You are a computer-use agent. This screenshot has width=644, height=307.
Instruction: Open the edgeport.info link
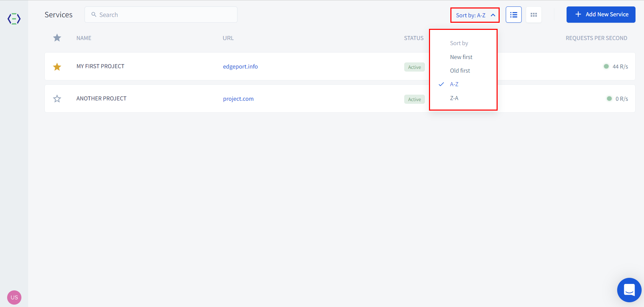pos(240,66)
